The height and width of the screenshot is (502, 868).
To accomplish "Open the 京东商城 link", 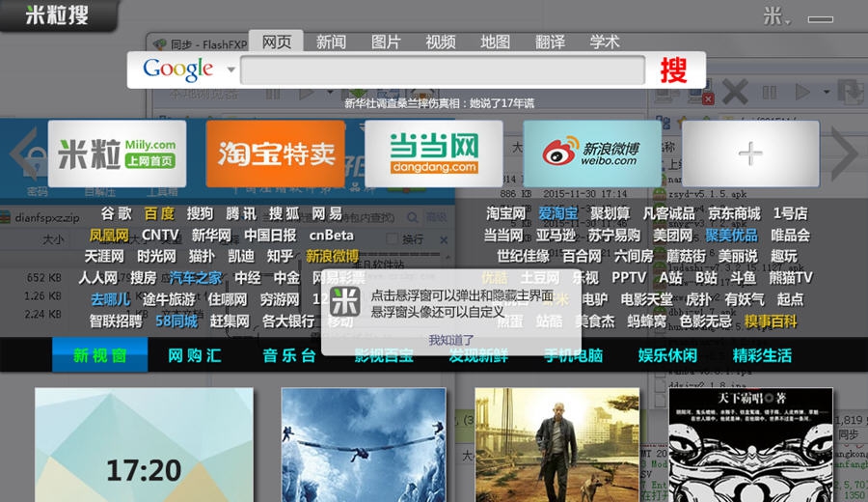I will [x=734, y=214].
